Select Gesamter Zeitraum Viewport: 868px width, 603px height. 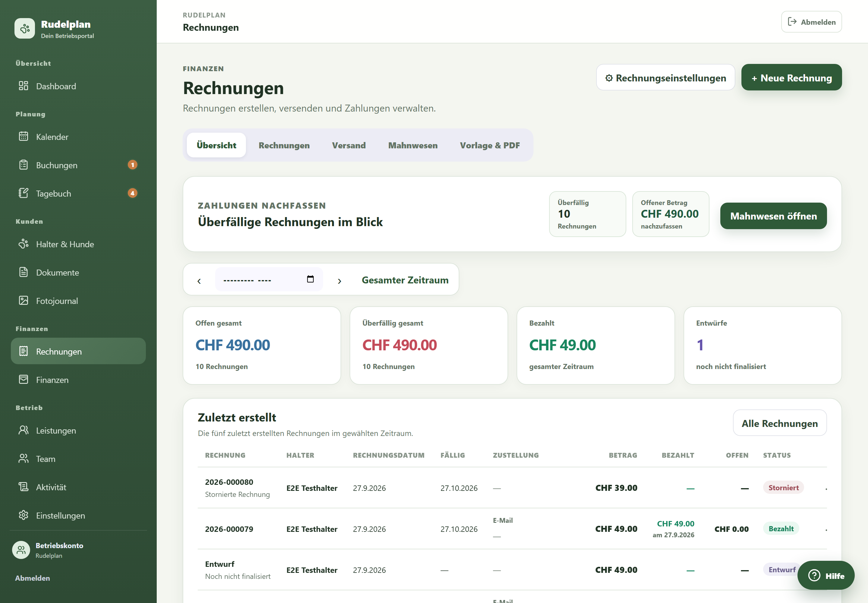405,280
